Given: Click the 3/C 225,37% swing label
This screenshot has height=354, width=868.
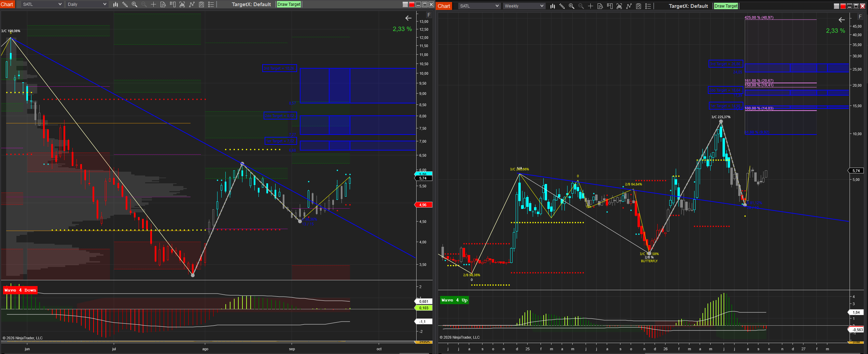Looking at the screenshot, I should click(721, 117).
